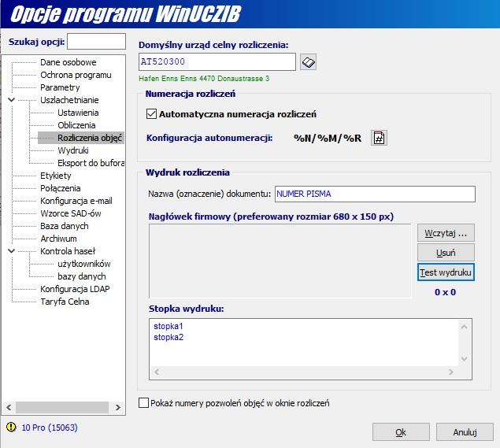The image size is (500, 448).
Task: Click the stopka1 footer line
Action: click(x=169, y=326)
